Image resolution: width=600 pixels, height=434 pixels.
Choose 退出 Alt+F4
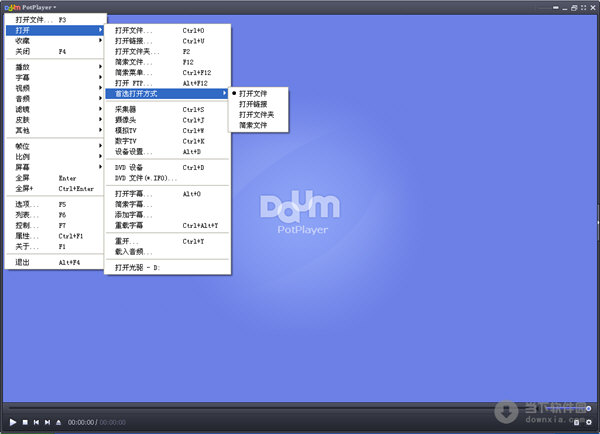[x=55, y=262]
